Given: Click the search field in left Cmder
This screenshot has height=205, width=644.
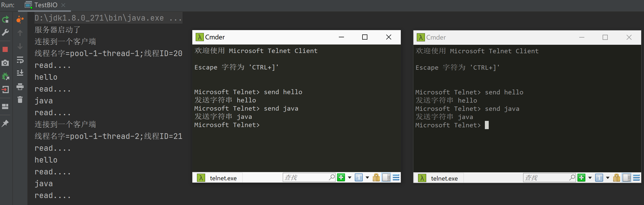Looking at the screenshot, I should [305, 177].
